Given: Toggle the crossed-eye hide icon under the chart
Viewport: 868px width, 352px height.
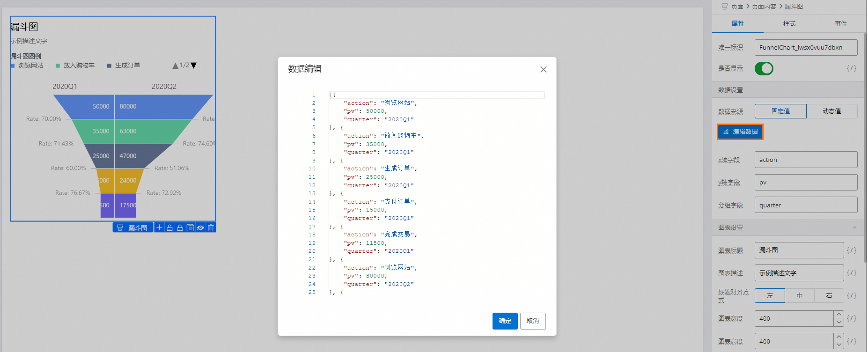Looking at the screenshot, I should 200,227.
